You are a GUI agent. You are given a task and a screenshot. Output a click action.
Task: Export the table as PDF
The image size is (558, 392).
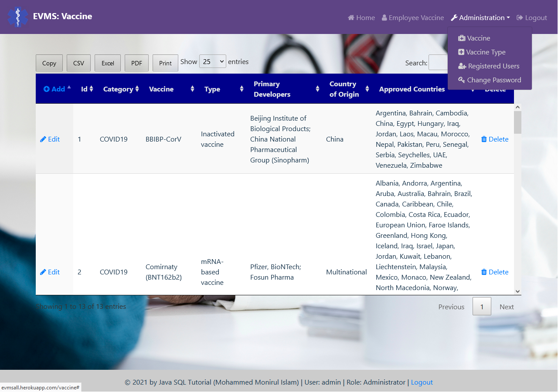(x=136, y=63)
